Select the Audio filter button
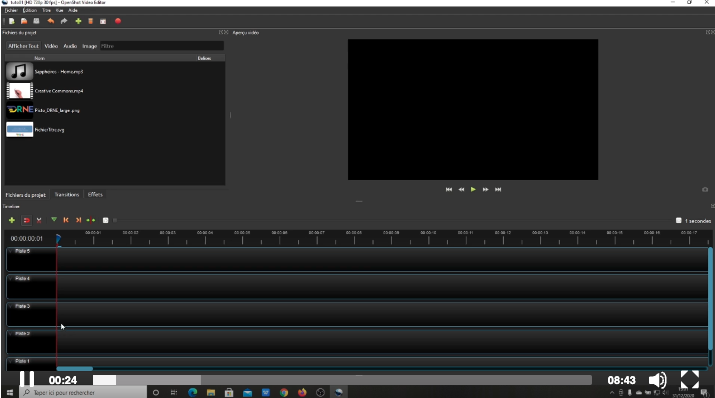This screenshot has width=715, height=398. pyautogui.click(x=70, y=46)
